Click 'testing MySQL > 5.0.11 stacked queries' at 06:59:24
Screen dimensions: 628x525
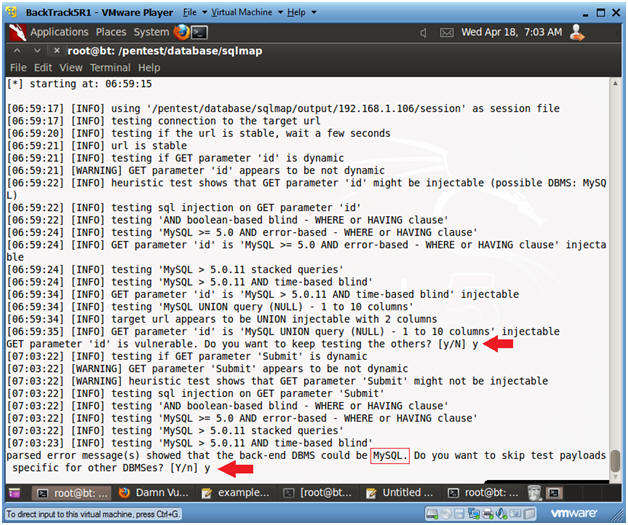pyautogui.click(x=175, y=270)
